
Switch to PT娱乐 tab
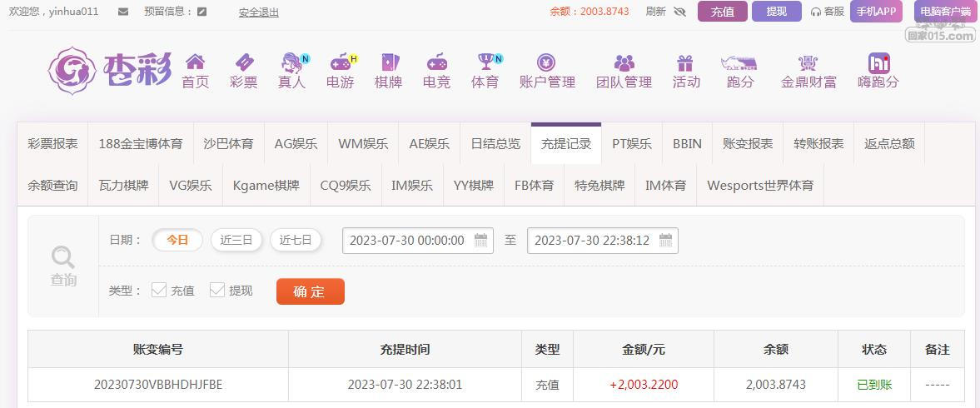[632, 144]
